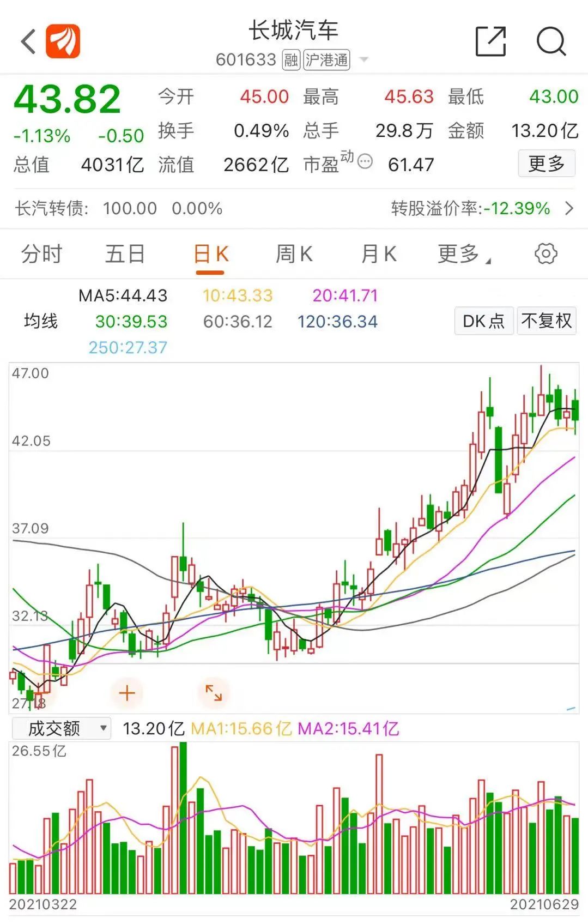This screenshot has width=588, height=924.
Task: Tap the 流值 2662亿 value
Action: (x=256, y=165)
